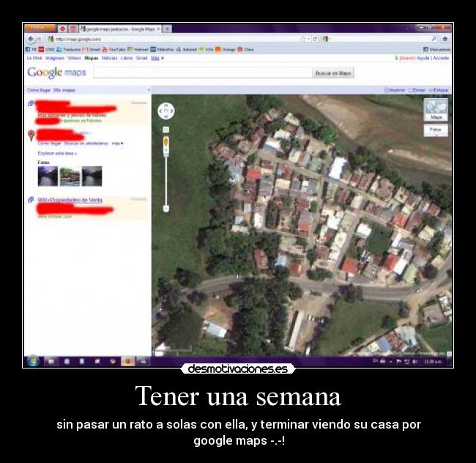This screenshot has width=476, height=463.
Task: Switch to Mapa view thumbnail button
Action: pos(436,110)
